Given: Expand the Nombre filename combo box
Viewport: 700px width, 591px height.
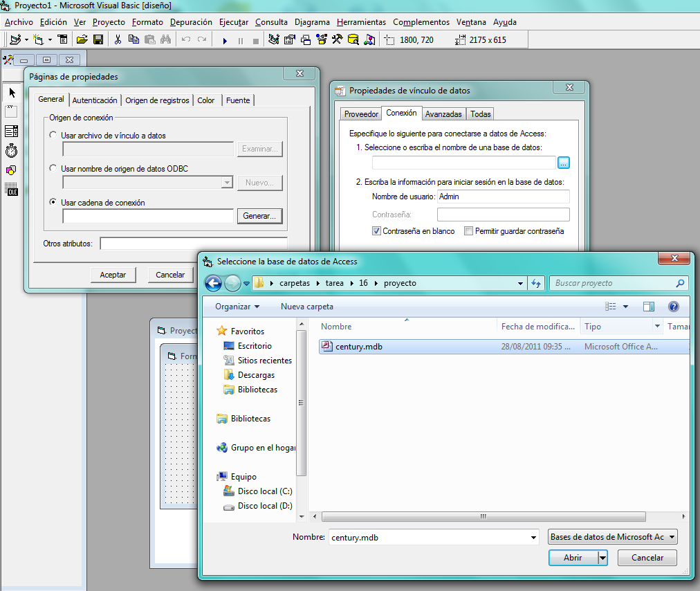Looking at the screenshot, I should [533, 537].
